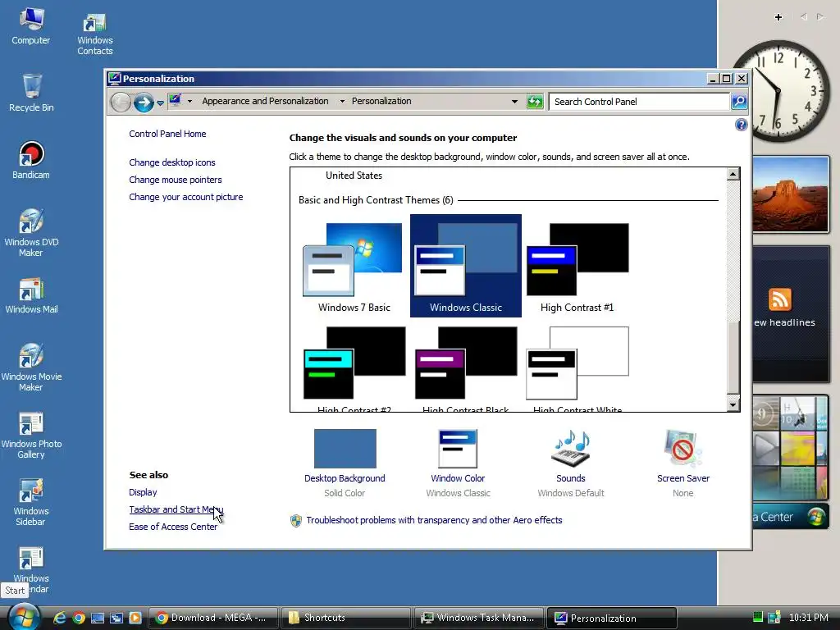This screenshot has width=840, height=630.
Task: Open recent pages dropdown arrow
Action: coord(160,103)
